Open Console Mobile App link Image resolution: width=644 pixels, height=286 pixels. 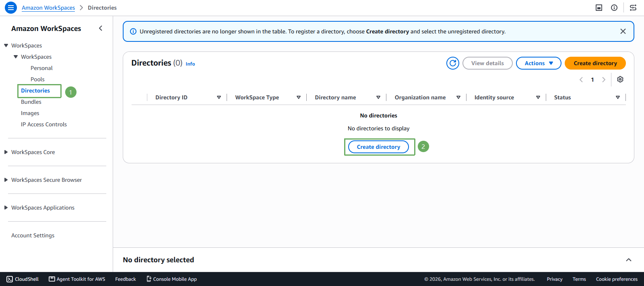tap(171, 279)
